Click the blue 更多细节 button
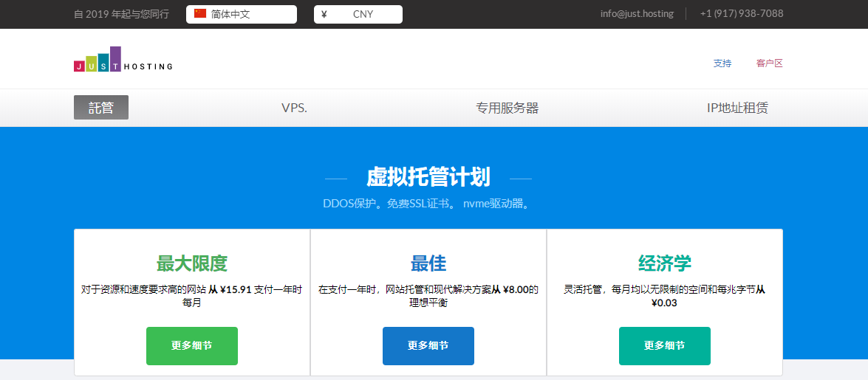This screenshot has width=868, height=380. (x=428, y=345)
